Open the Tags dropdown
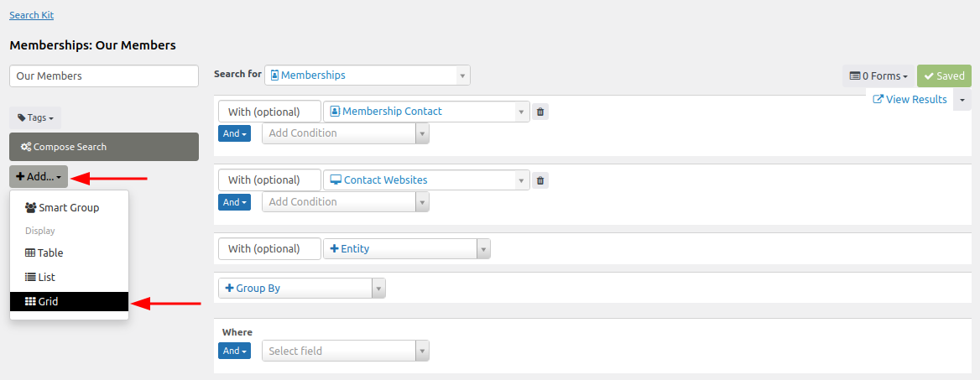980x380 pixels. (x=35, y=118)
